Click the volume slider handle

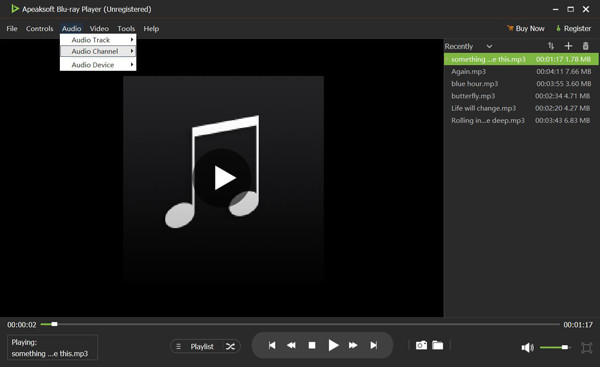tap(565, 347)
